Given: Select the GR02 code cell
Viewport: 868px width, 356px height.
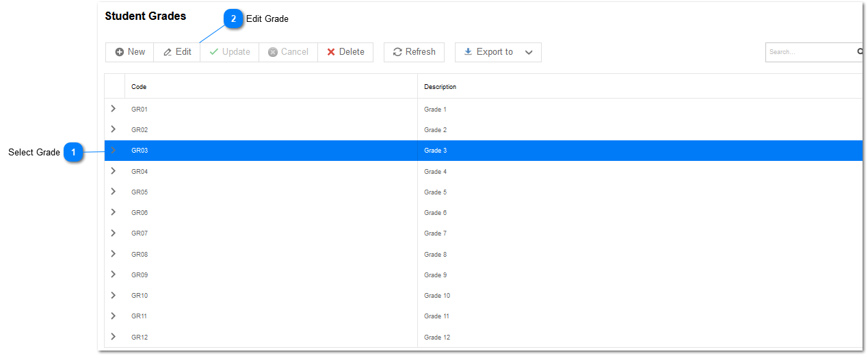Looking at the screenshot, I should pos(271,130).
